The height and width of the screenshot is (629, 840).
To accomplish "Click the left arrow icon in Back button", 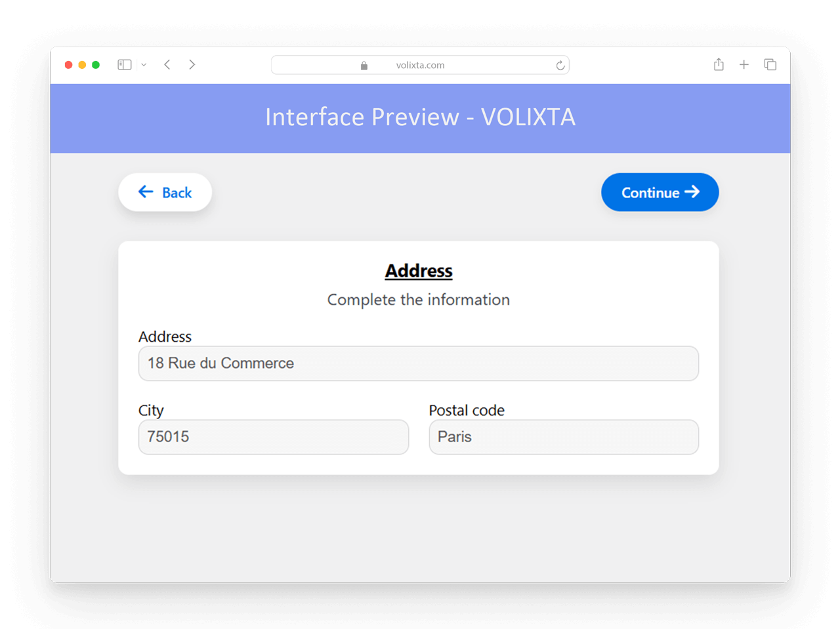I will point(146,192).
